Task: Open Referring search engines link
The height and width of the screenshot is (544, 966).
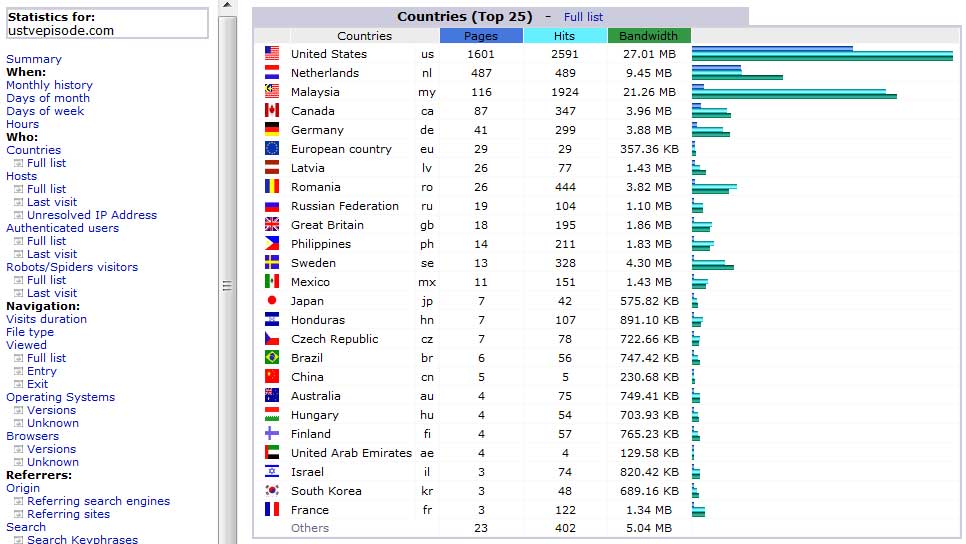Action: 99,501
